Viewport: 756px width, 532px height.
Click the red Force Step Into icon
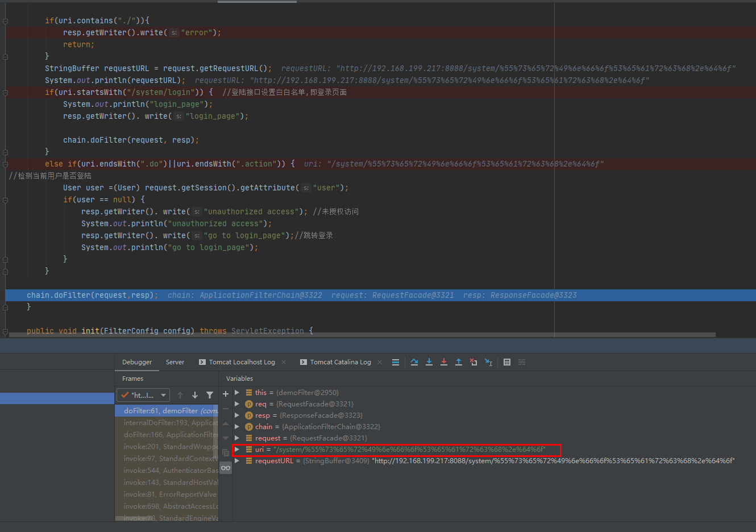(x=443, y=362)
